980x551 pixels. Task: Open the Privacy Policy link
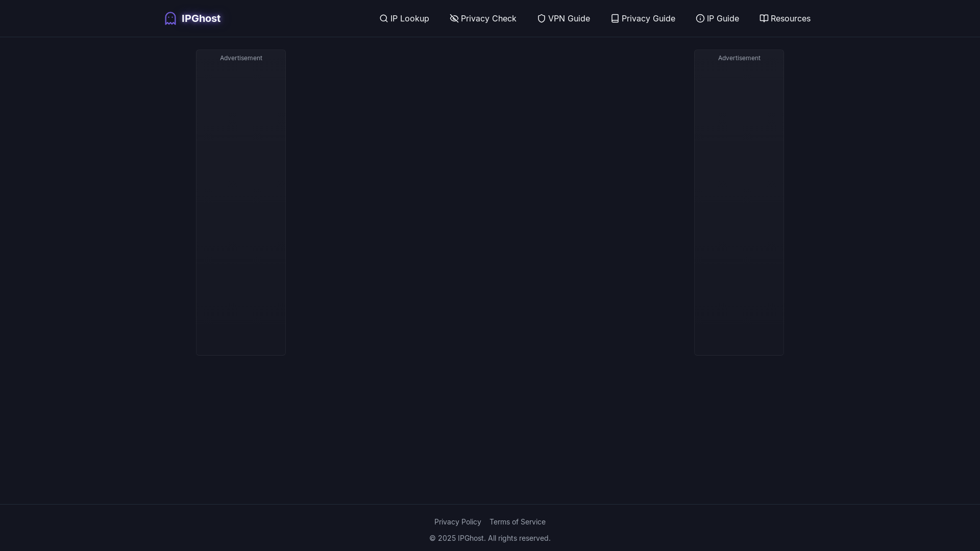(x=457, y=521)
